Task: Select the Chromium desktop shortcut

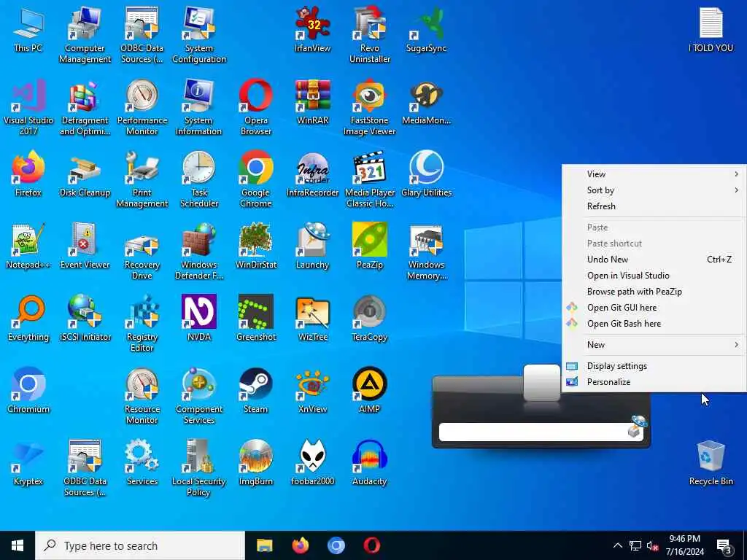Action: (28, 391)
